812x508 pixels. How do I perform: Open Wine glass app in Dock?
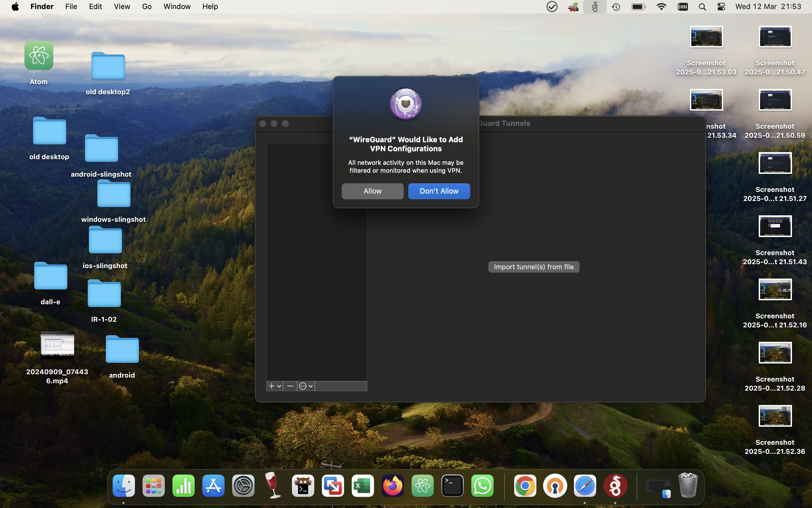pos(273,486)
